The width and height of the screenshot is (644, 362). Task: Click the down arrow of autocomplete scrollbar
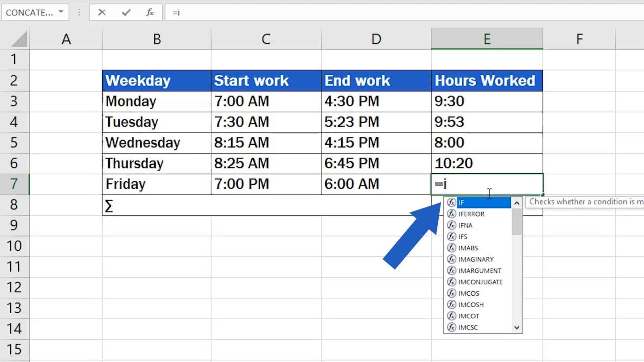click(517, 327)
